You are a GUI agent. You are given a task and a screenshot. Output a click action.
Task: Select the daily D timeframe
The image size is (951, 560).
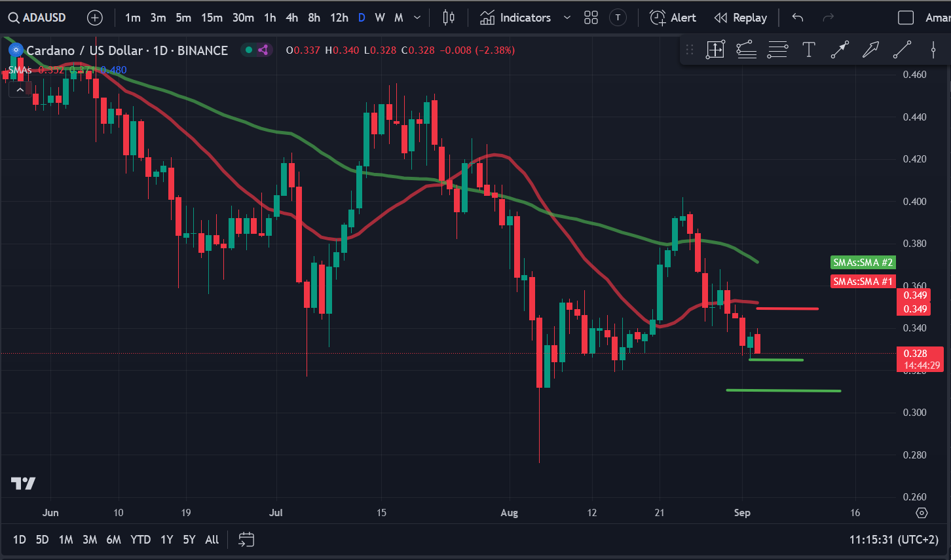(x=362, y=18)
